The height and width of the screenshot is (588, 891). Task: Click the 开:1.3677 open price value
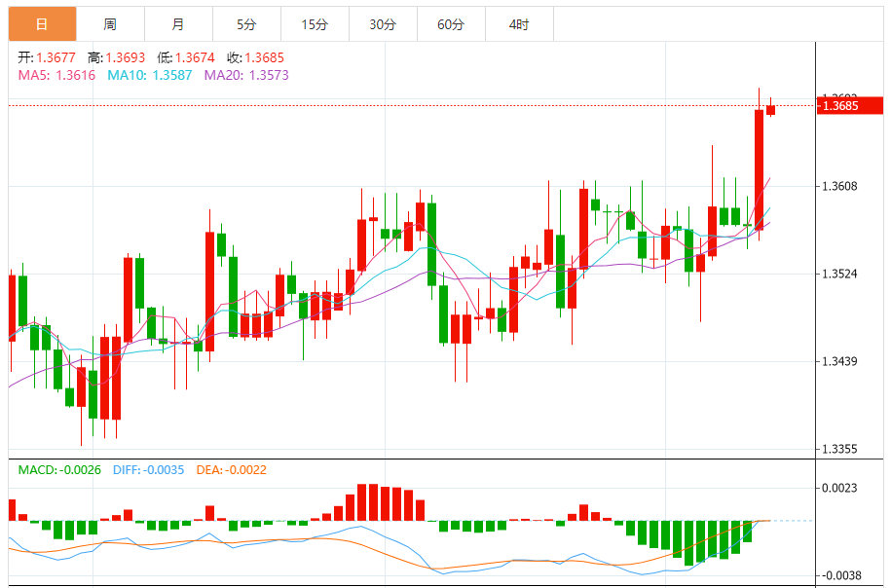point(47,57)
